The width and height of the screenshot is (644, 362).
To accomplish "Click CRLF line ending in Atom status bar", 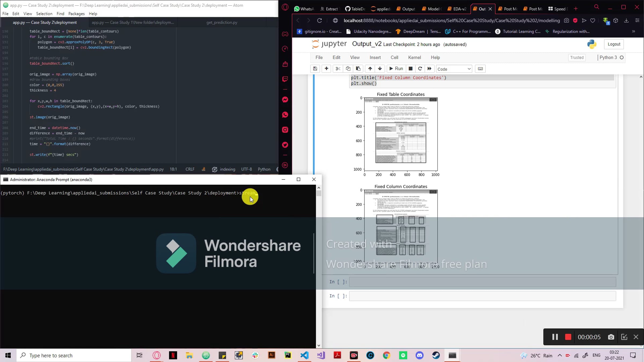I will pyautogui.click(x=190, y=169).
